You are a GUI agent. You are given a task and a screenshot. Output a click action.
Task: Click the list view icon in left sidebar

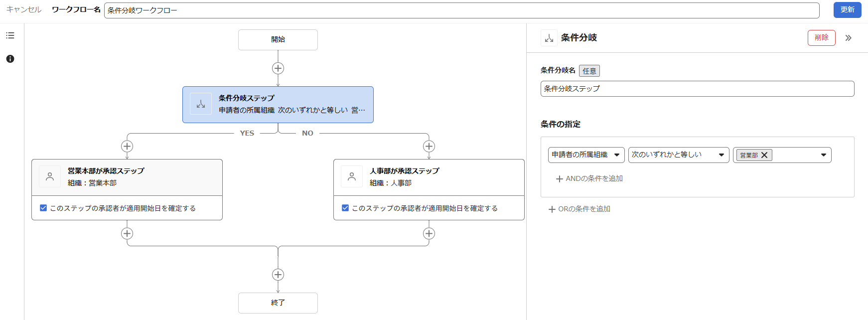tap(10, 35)
